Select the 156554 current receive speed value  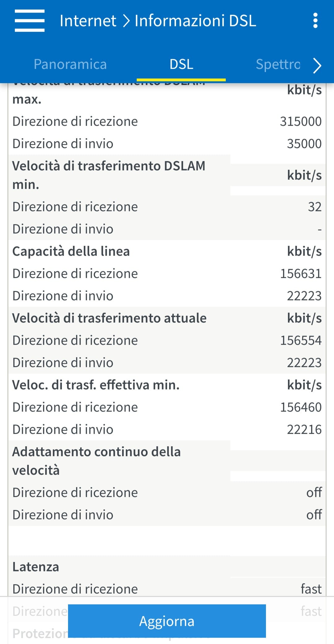coord(301,340)
